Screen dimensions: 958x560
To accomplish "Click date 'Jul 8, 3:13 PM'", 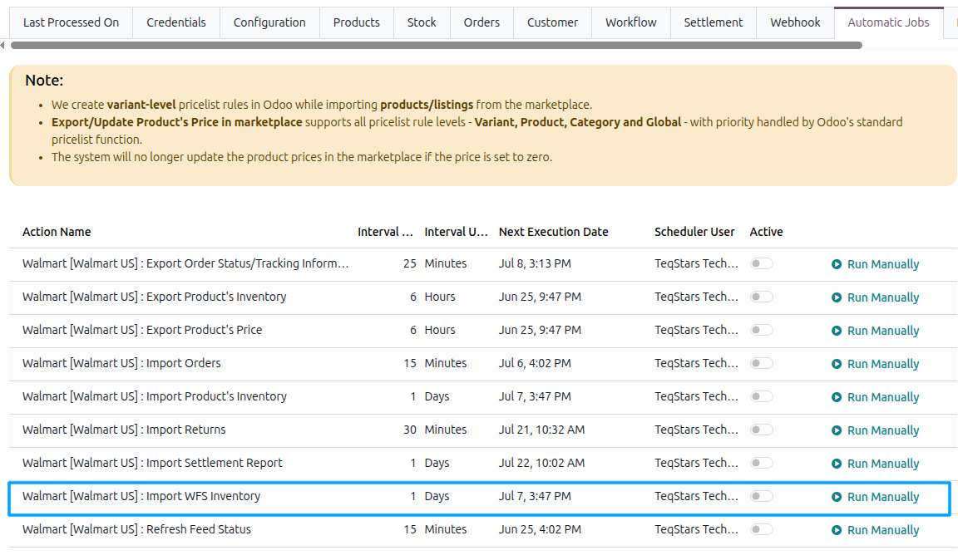I will (x=535, y=264).
